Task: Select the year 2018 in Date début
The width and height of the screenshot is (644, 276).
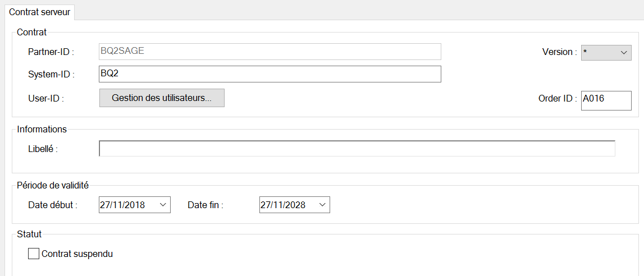Action: (x=135, y=205)
